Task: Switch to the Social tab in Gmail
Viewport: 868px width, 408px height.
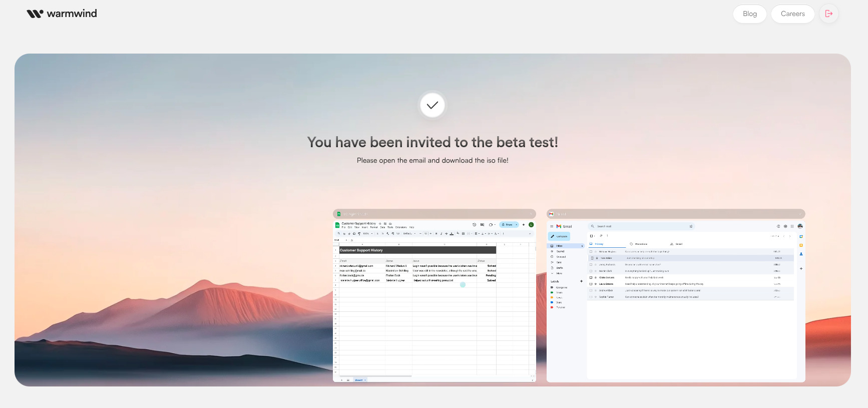Action: 676,244
